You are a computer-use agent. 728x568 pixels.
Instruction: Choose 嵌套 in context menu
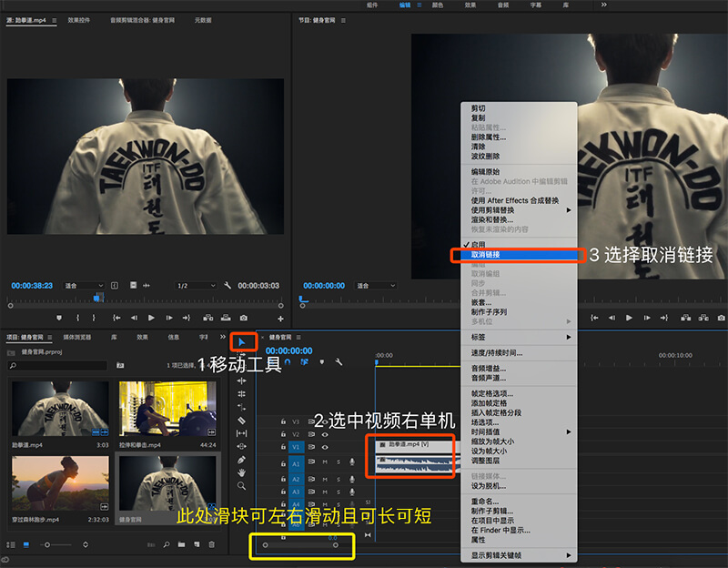(519, 302)
